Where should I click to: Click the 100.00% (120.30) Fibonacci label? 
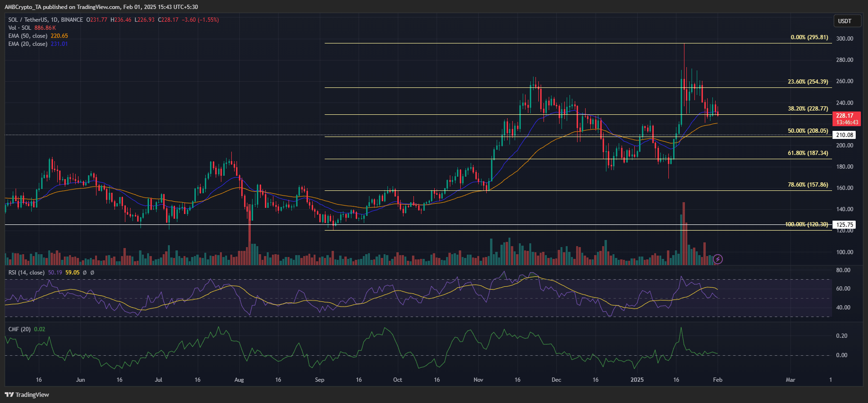coord(807,224)
